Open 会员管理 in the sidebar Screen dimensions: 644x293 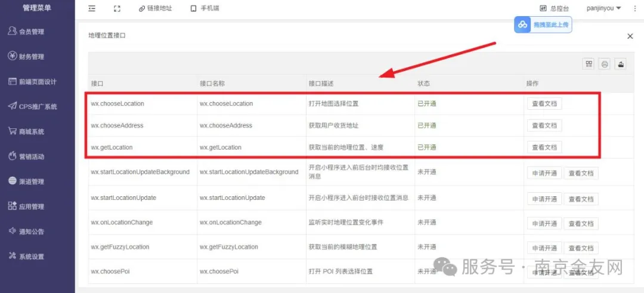coord(26,31)
